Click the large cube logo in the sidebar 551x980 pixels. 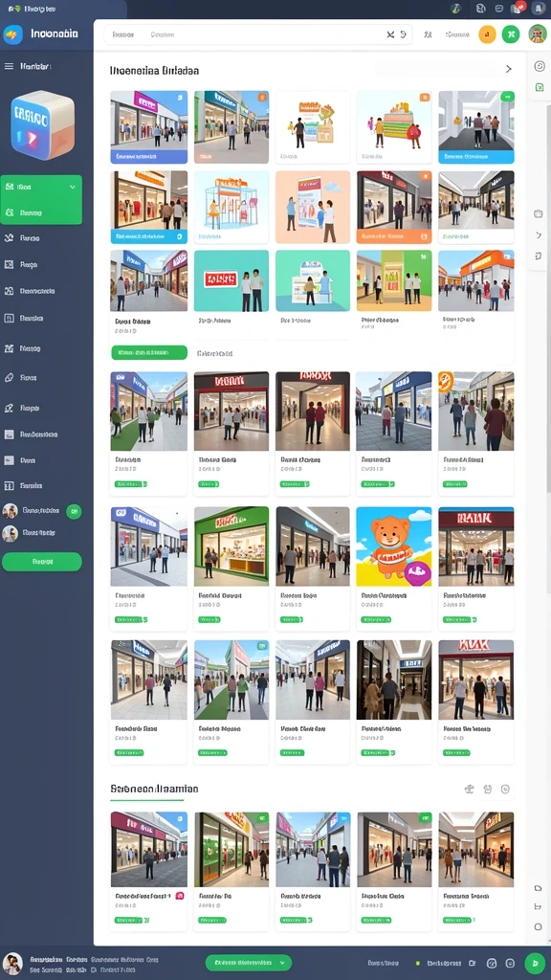(42, 125)
